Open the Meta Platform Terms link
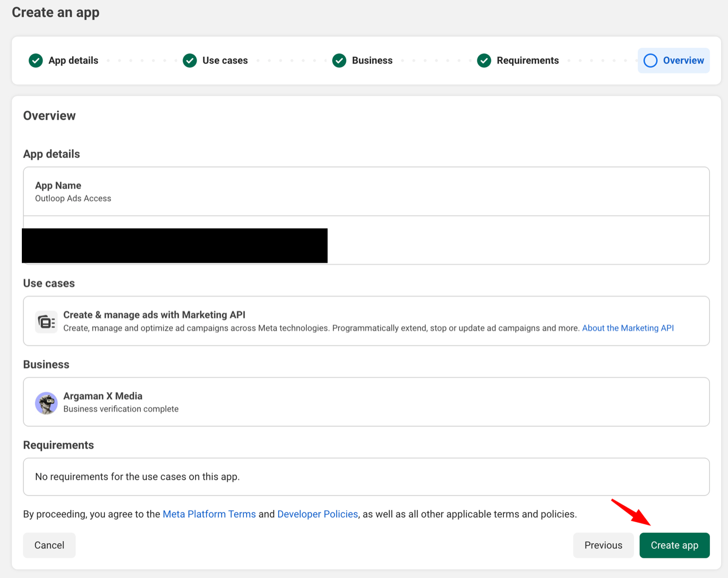 tap(209, 514)
